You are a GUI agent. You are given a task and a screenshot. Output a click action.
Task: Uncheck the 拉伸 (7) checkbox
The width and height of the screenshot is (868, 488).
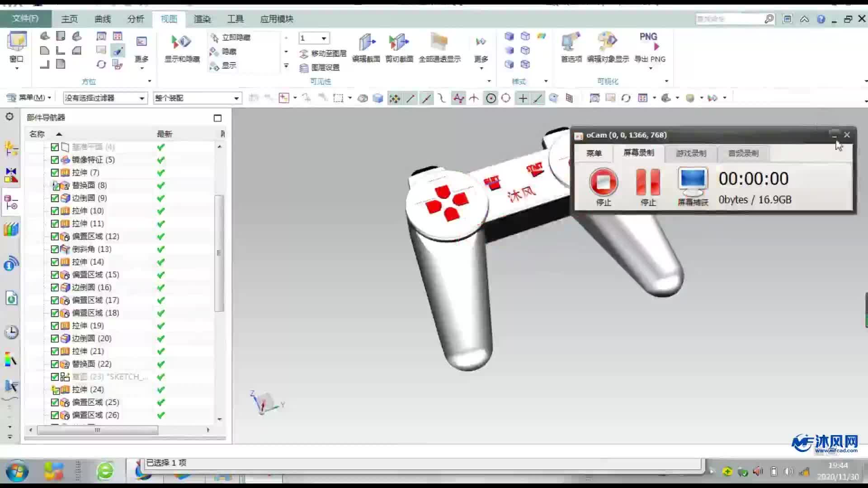pos(55,173)
